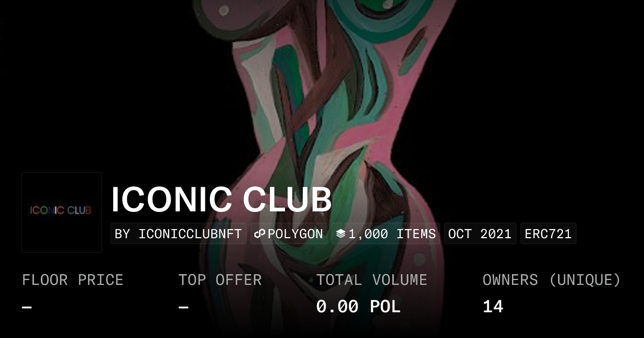
Task: Click the 14 unique owners value
Action: pos(493,307)
